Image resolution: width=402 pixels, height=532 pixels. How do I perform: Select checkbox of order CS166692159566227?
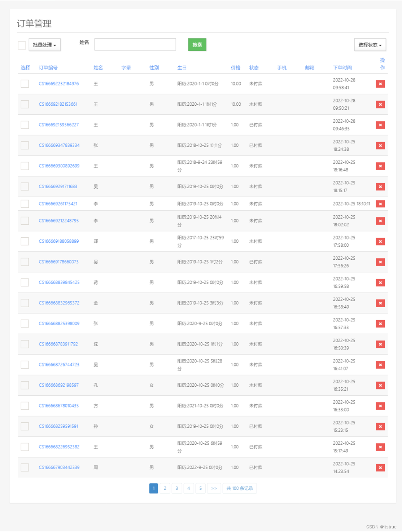25,125
